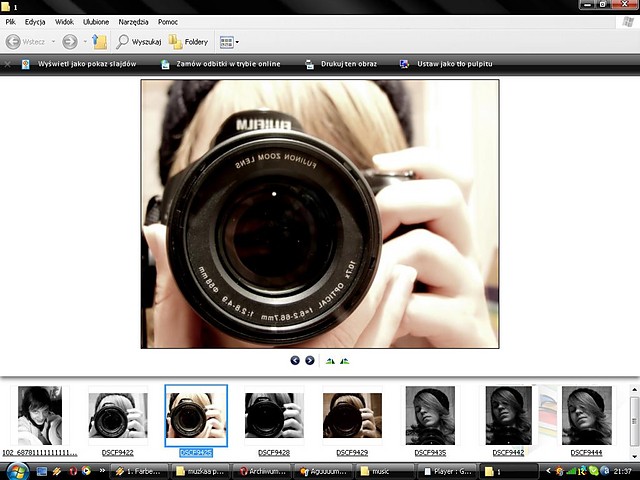
Task: Select thumbnail DSCF9422
Action: point(118,416)
